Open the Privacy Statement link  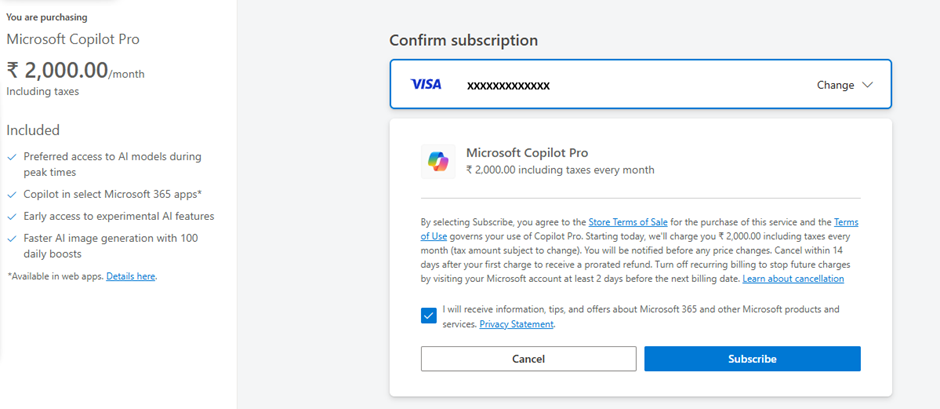coord(516,324)
